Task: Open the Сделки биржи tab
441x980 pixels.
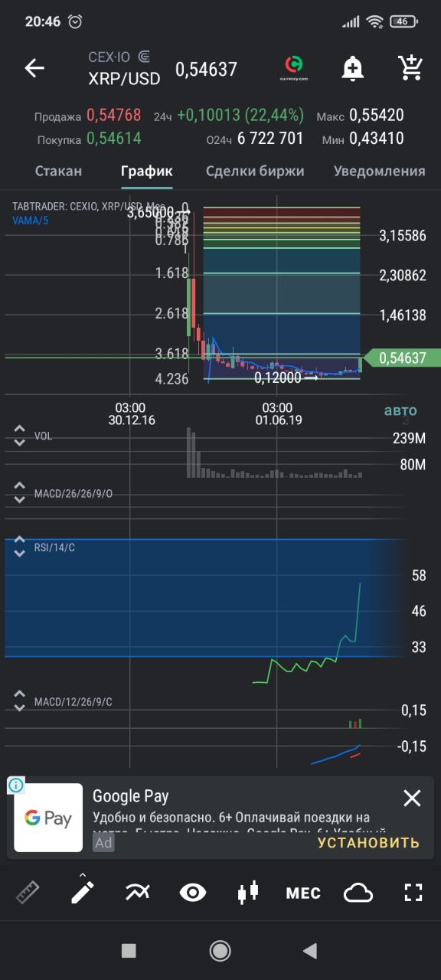Action: (255, 171)
